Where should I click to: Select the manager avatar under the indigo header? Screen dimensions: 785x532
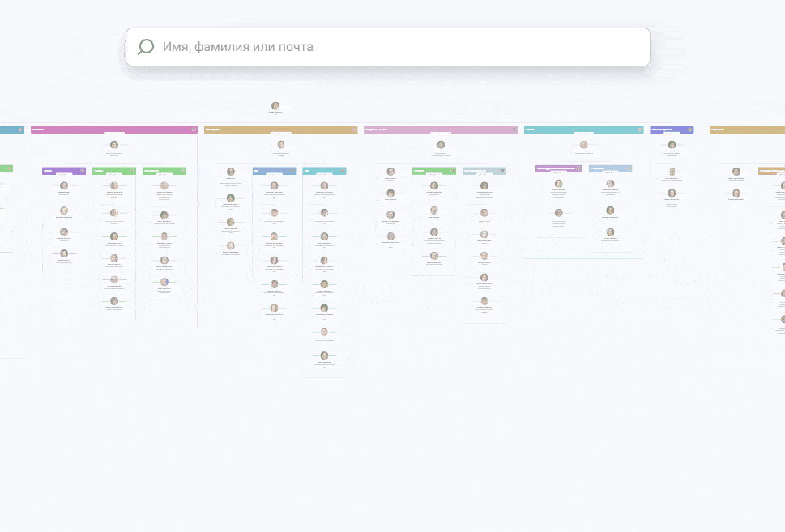[672, 145]
